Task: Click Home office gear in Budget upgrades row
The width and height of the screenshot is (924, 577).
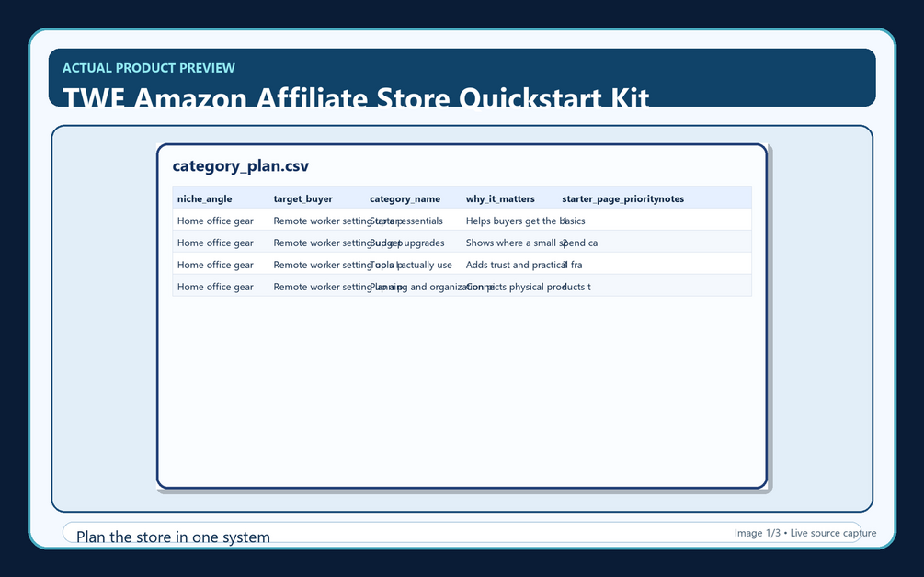Action: [215, 243]
